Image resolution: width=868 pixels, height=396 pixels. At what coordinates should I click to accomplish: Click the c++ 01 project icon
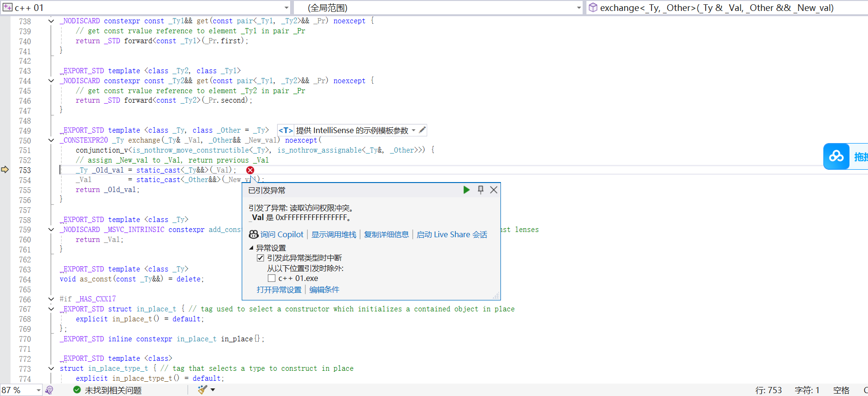(x=8, y=8)
